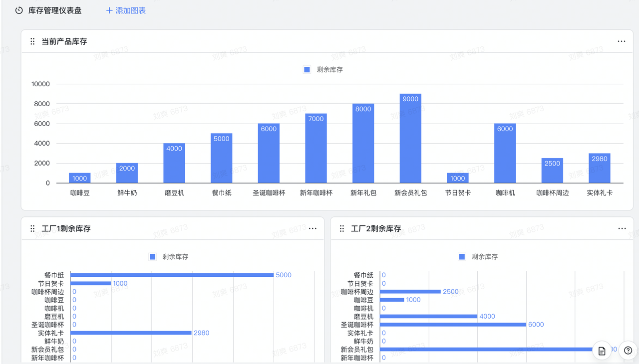Click the 餐巾纸 horizontal bar in 工厂1
This screenshot has height=364, width=639.
pos(172,275)
